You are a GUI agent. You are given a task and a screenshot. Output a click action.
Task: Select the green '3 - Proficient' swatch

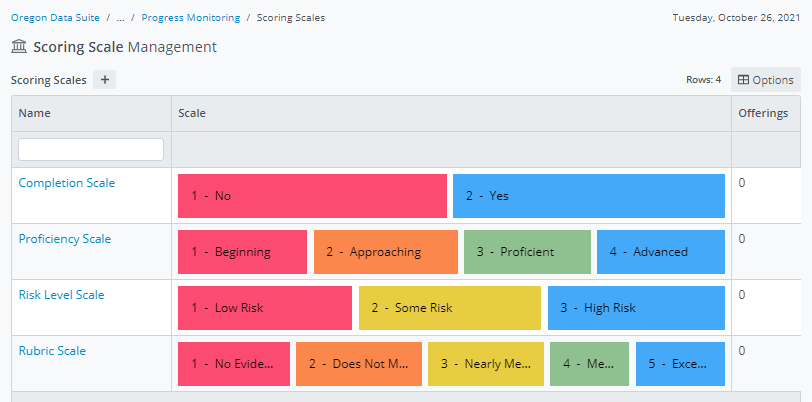[527, 252]
